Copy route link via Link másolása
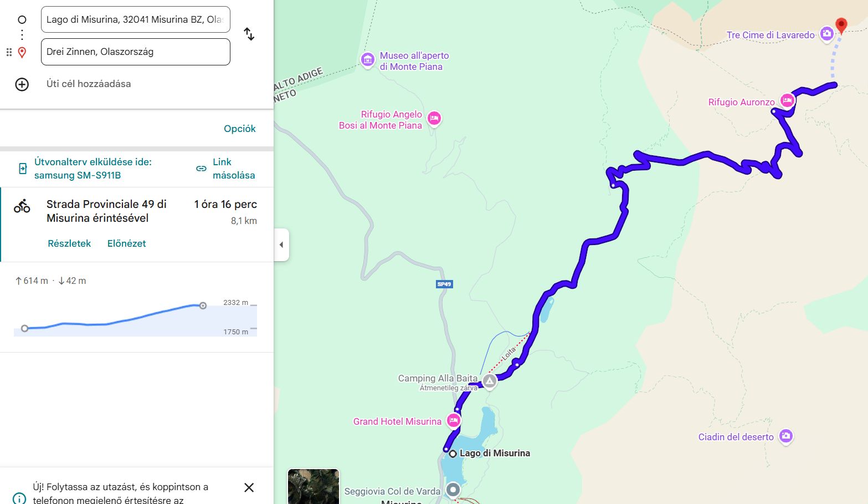The image size is (868, 504). point(226,169)
